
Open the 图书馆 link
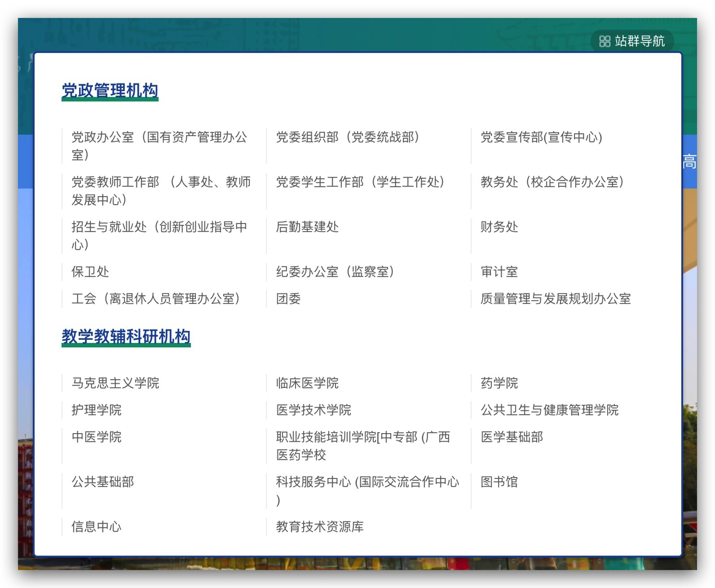coord(499,482)
